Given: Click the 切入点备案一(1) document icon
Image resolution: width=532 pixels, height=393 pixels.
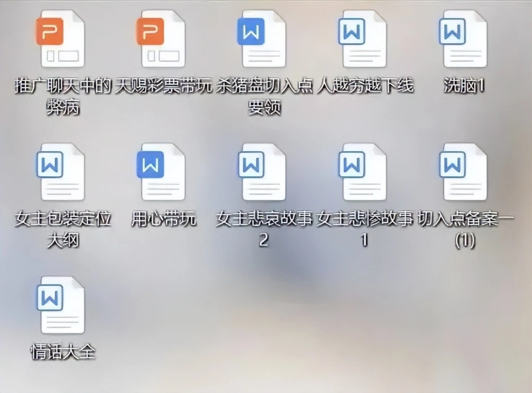Looking at the screenshot, I should [x=465, y=172].
